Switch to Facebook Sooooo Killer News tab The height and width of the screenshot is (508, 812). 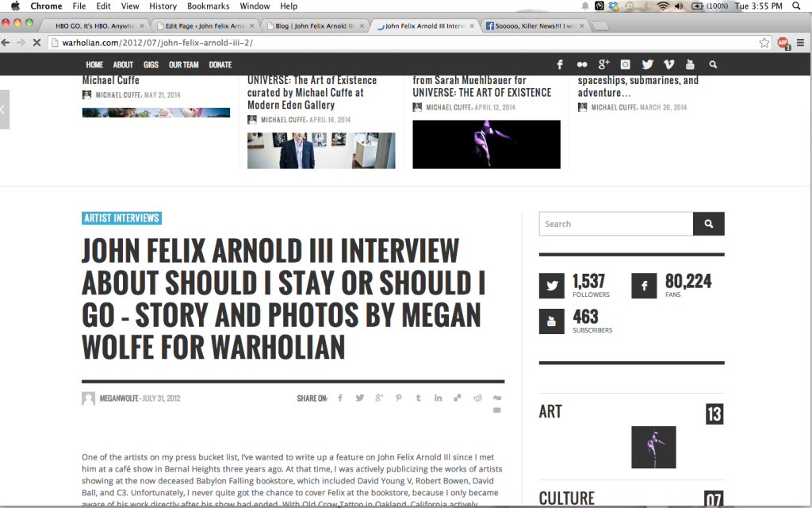pyautogui.click(x=535, y=25)
